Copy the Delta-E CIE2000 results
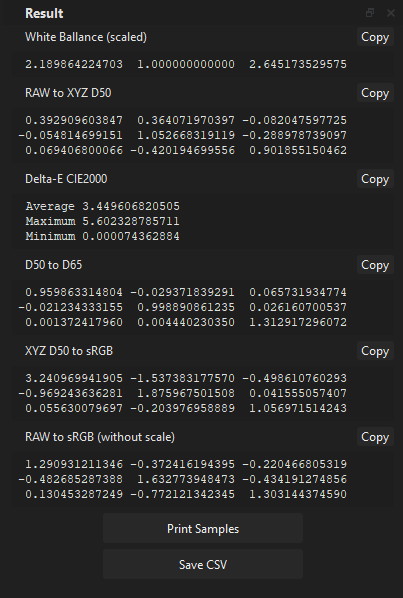Screen dimensions: 403x598 375,179
